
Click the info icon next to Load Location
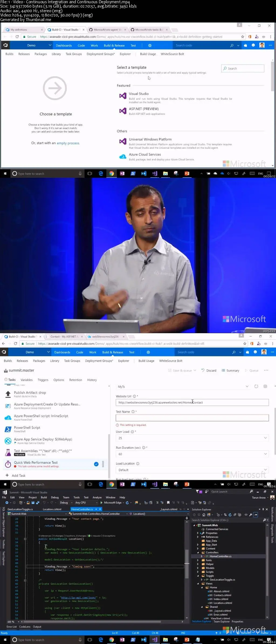(138, 464)
